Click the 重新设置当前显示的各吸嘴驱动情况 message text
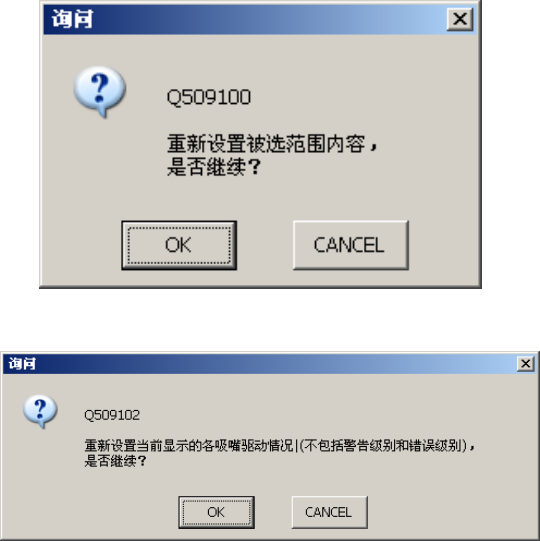Viewport: 540px width, 541px height. coord(189,445)
